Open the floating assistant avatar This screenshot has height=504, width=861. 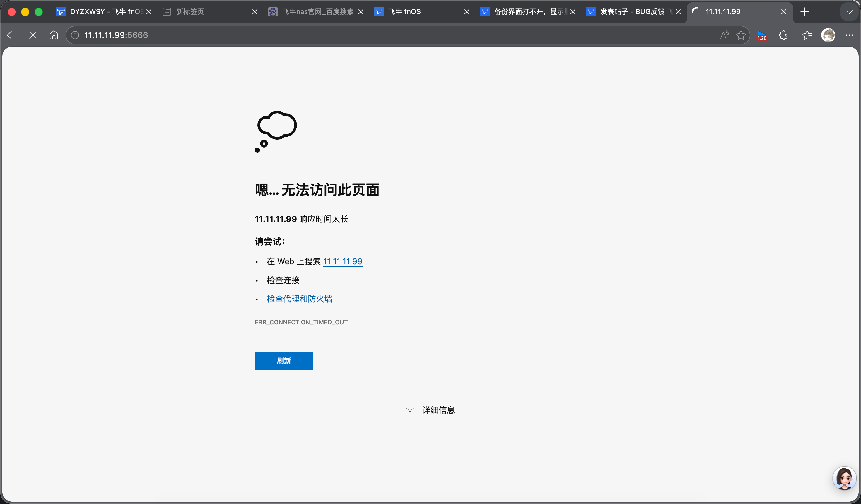(x=844, y=478)
